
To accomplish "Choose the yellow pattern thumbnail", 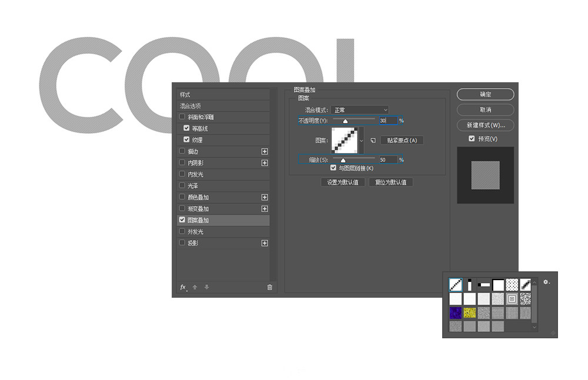I will point(470,312).
